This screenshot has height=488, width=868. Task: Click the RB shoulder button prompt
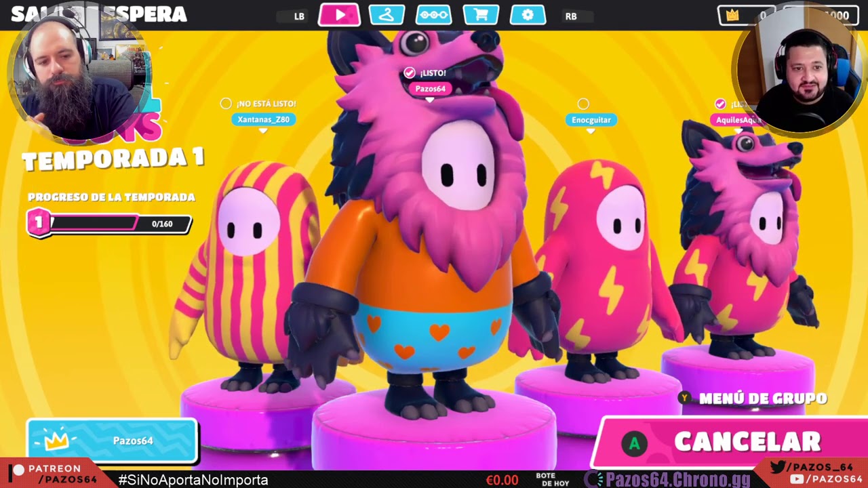(x=571, y=16)
